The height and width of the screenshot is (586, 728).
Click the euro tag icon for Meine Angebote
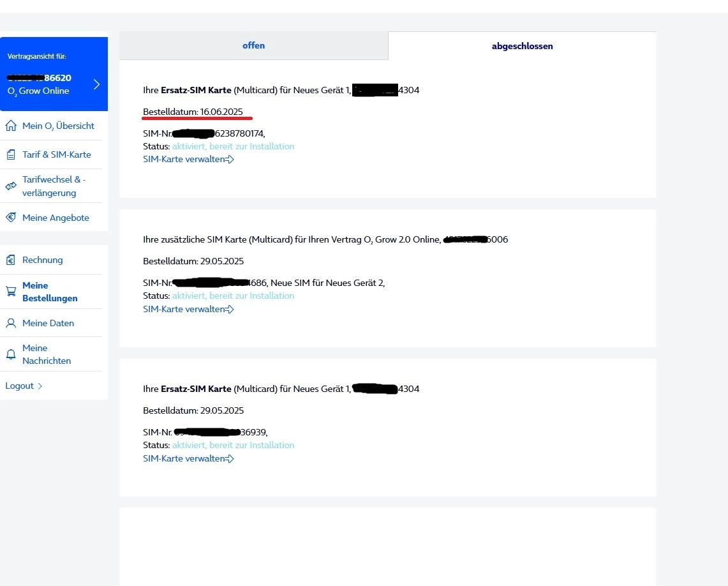[11, 217]
